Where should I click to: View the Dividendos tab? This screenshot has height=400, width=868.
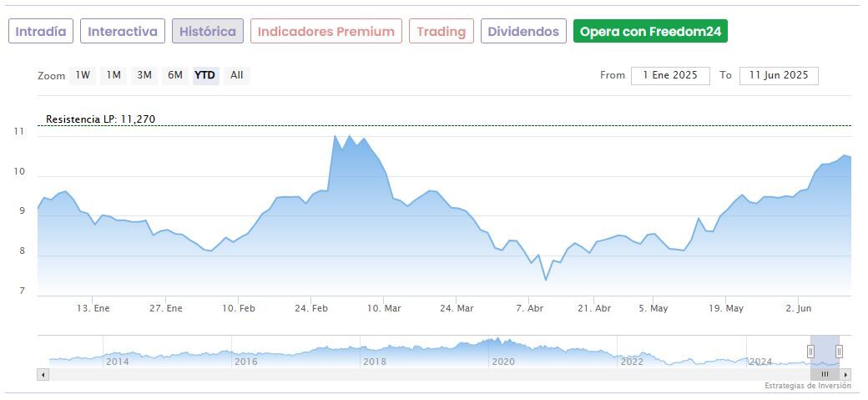[x=523, y=32]
